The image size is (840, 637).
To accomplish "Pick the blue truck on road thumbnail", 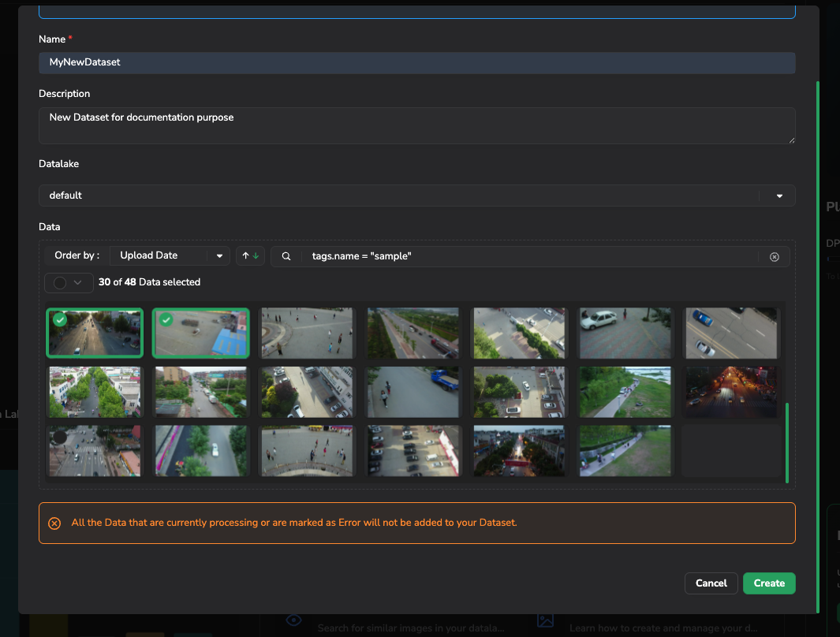I will 413,392.
